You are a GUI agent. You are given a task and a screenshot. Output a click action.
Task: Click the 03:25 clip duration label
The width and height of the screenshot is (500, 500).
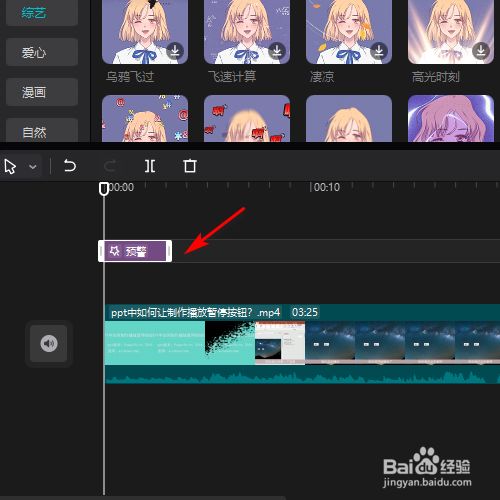[305, 312]
